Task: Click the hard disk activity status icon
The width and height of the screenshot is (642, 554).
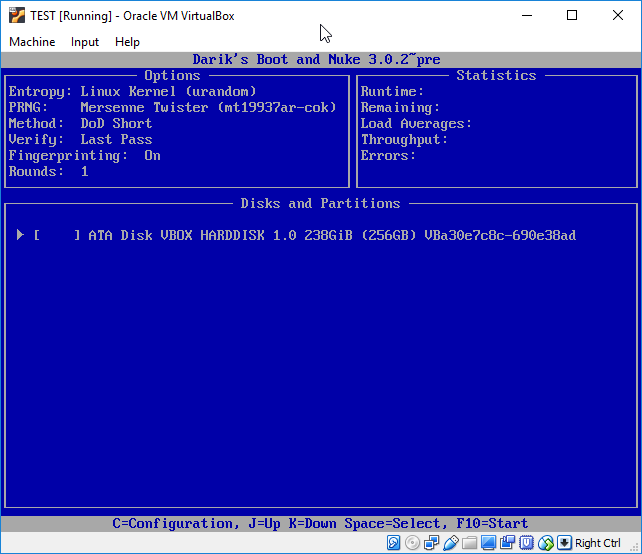Action: click(393, 543)
